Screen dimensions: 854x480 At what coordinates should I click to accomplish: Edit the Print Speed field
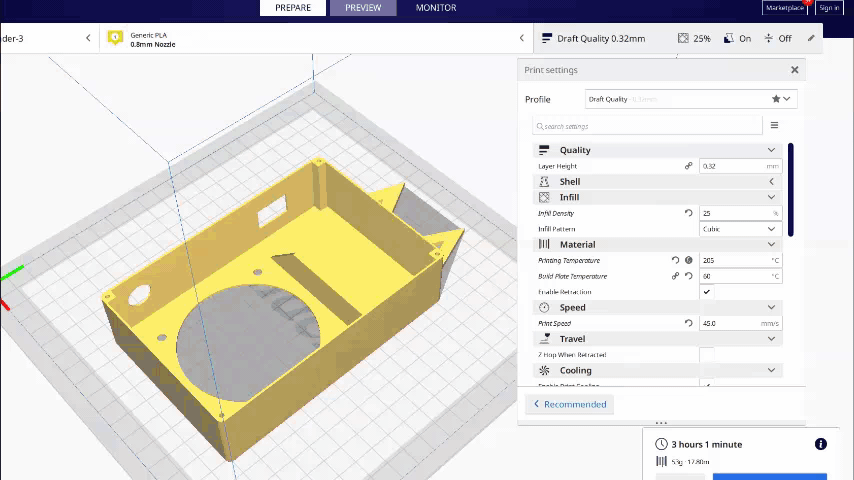click(740, 323)
